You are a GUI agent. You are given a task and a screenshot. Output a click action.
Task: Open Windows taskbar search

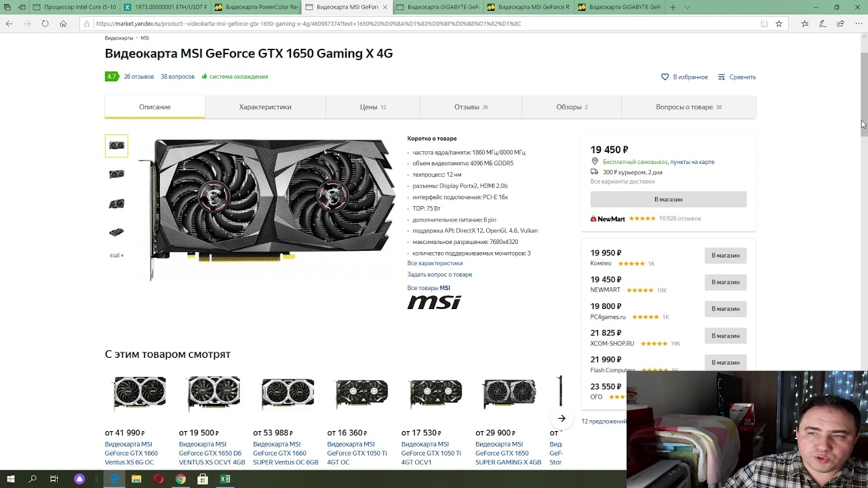[32, 479]
